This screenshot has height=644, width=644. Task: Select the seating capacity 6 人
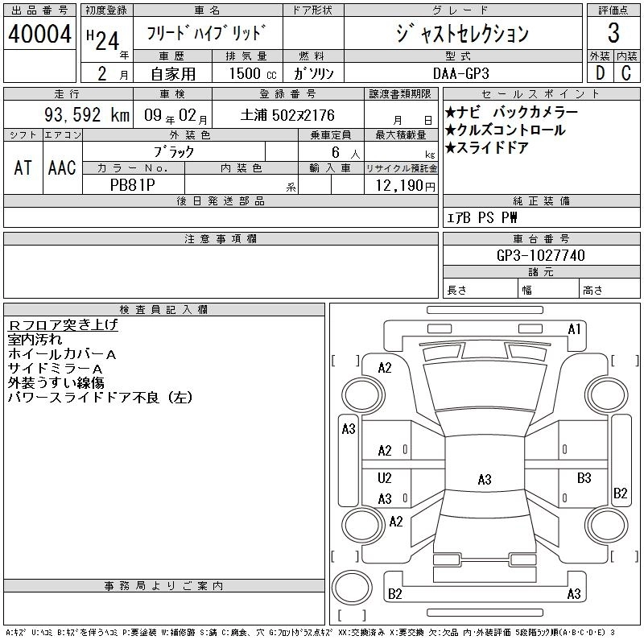pos(345,153)
